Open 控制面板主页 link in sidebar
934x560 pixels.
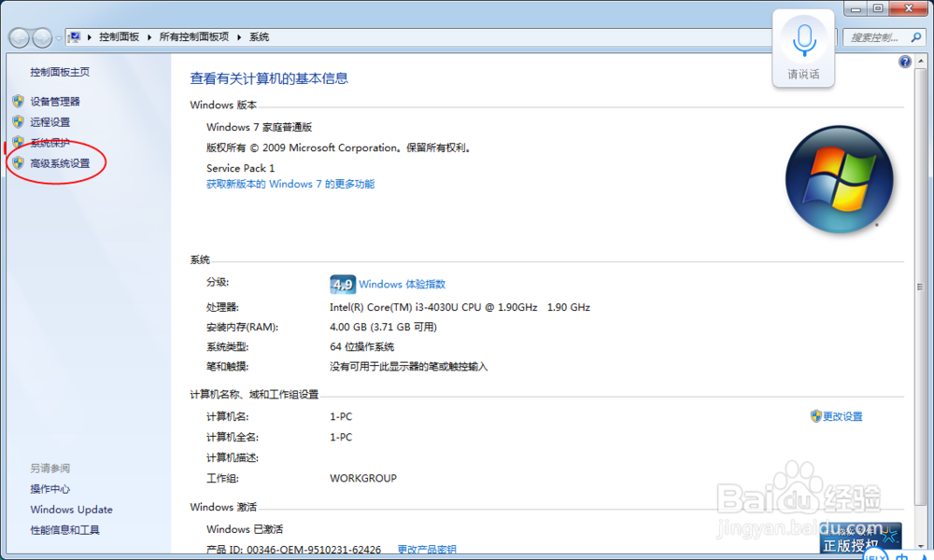coord(60,72)
